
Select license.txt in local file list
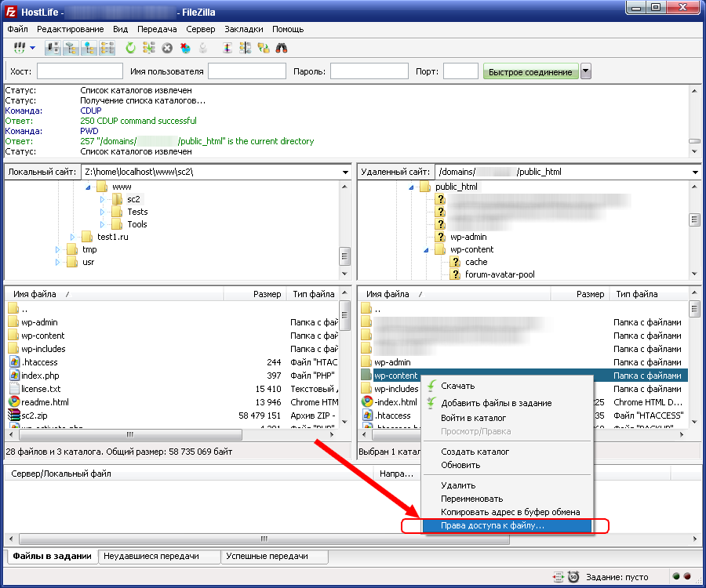click(41, 389)
